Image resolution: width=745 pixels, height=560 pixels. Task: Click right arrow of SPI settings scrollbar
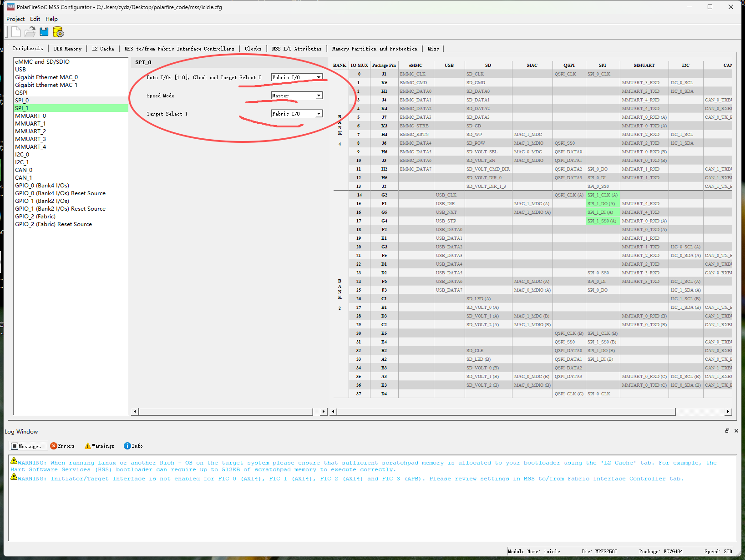324,412
